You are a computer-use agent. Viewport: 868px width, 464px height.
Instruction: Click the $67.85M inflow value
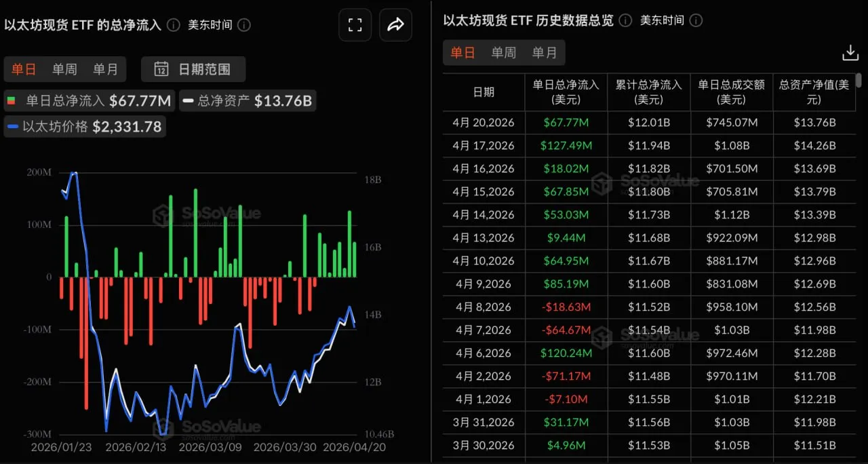566,192
